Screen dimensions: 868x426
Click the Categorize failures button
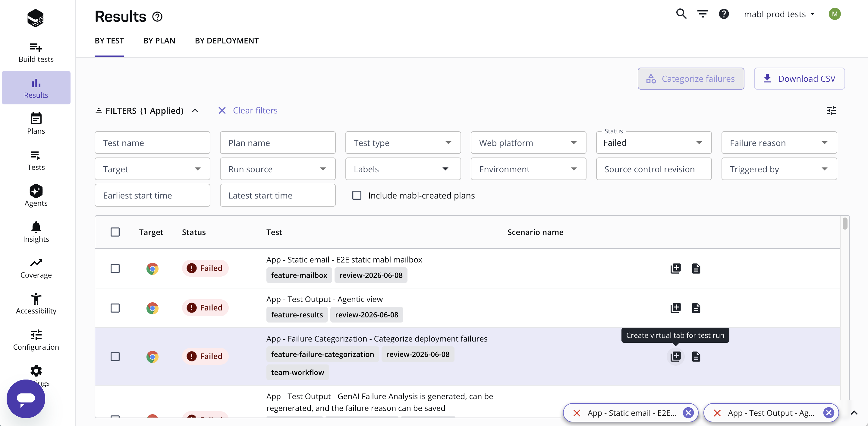(x=691, y=78)
